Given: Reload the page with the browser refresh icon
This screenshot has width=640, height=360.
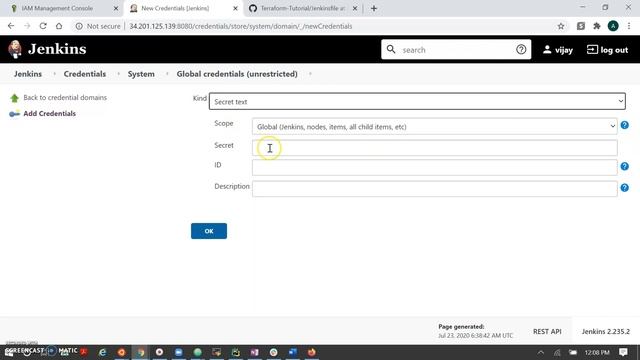Looking at the screenshot, I should (43, 26).
